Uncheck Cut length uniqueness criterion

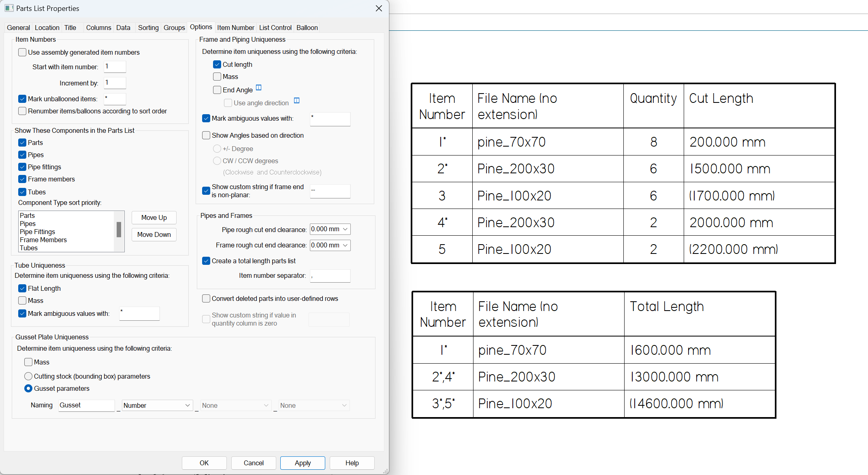pyautogui.click(x=217, y=64)
